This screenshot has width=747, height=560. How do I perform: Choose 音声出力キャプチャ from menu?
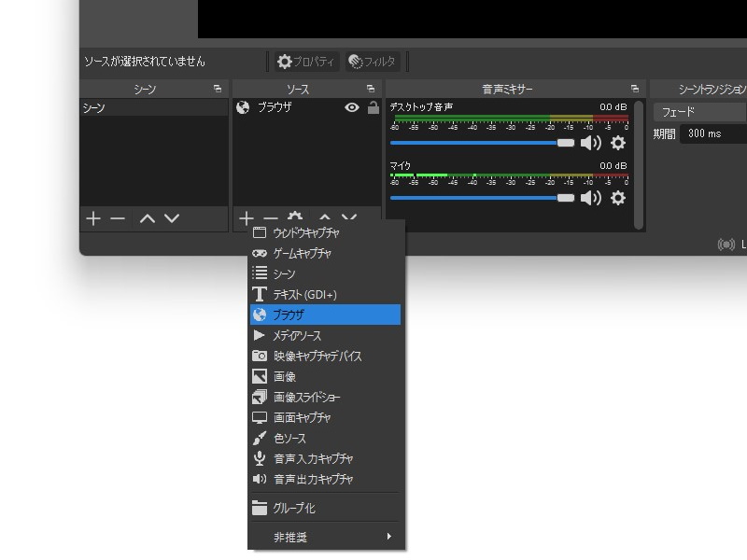pos(325,479)
